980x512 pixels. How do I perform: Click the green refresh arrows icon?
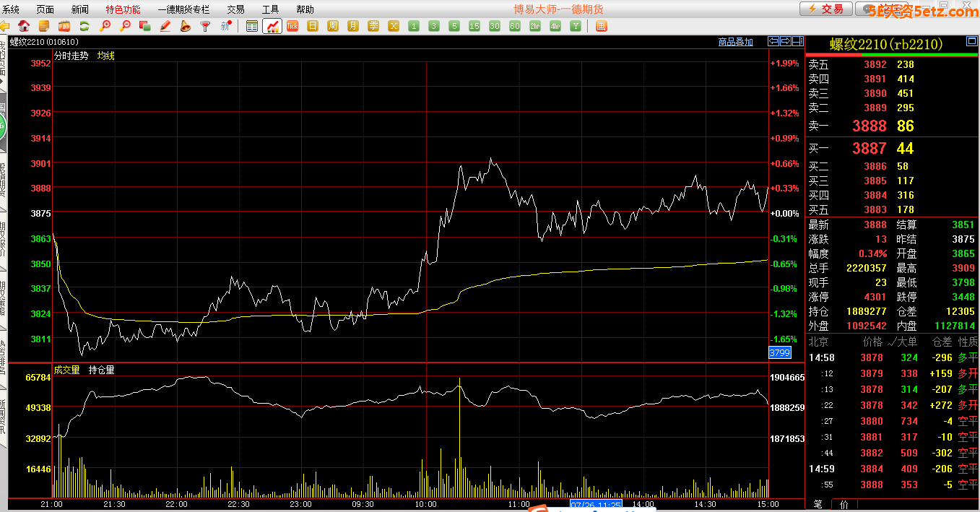[84, 26]
